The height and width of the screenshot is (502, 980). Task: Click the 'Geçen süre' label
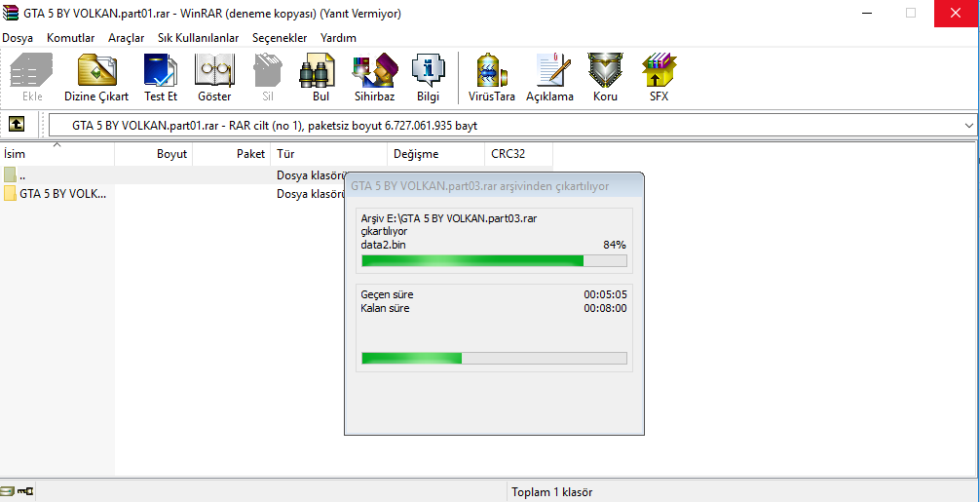click(x=387, y=294)
